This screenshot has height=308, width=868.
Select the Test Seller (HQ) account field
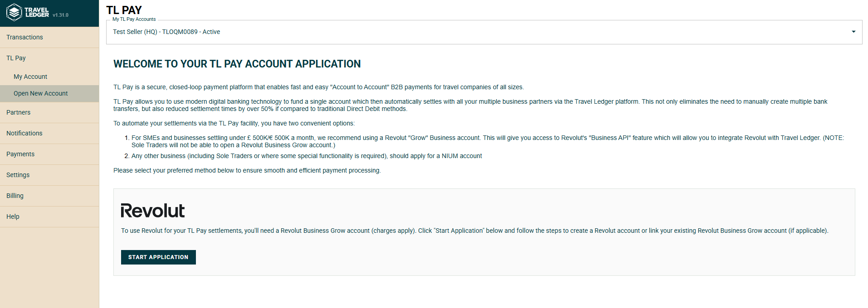tap(166, 32)
